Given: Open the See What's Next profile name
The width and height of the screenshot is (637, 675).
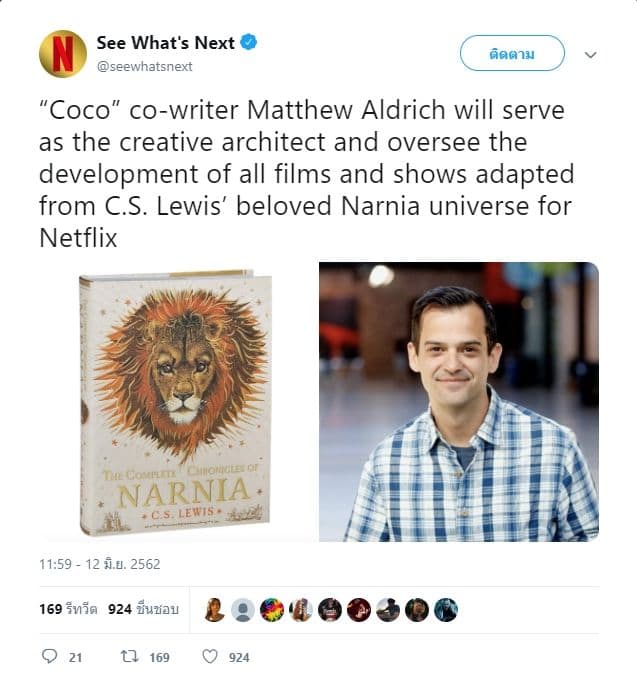Looking at the screenshot, I should [165, 43].
